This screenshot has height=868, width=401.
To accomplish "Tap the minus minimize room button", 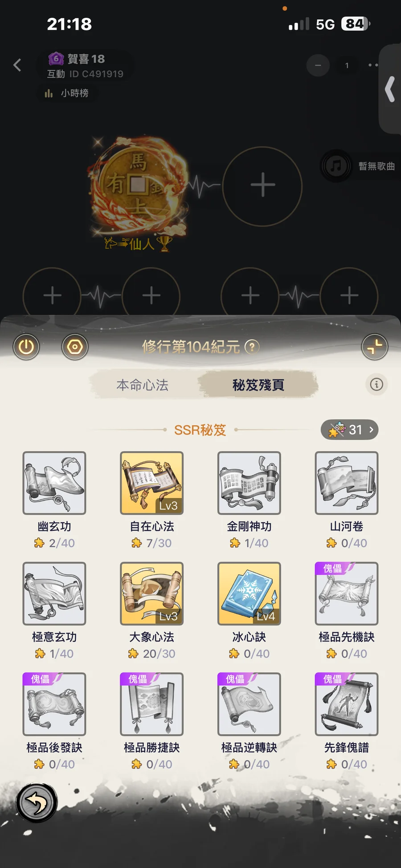I will (318, 66).
